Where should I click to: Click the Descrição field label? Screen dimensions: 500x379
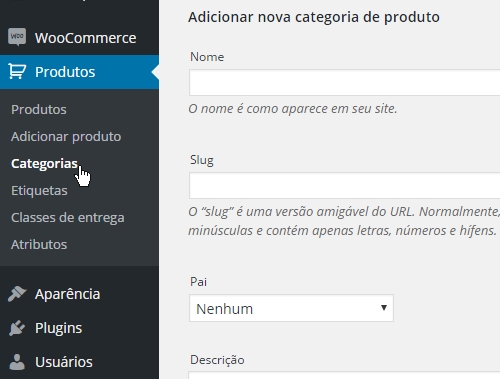click(x=217, y=360)
